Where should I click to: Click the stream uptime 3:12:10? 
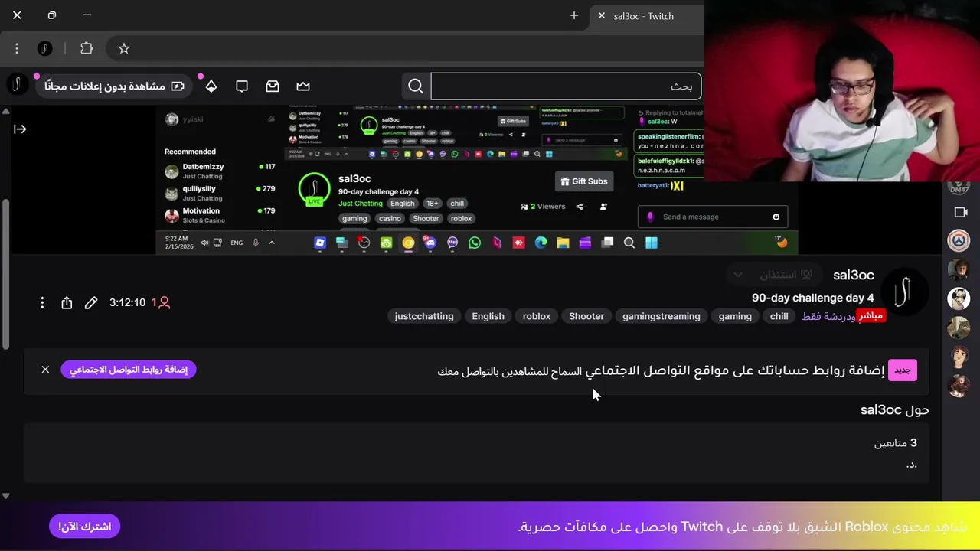(127, 303)
